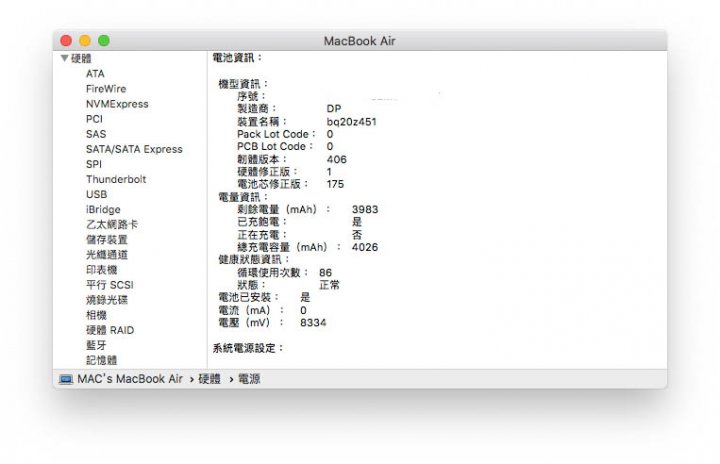This screenshot has height=464, width=720.
Task: Select FireWire in the sidebar
Action: pos(106,89)
